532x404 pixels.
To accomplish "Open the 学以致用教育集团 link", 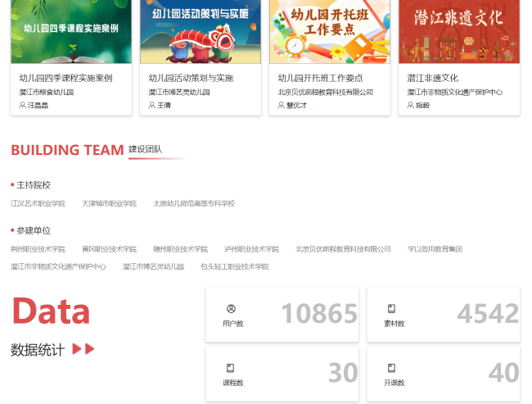I will [435, 249].
